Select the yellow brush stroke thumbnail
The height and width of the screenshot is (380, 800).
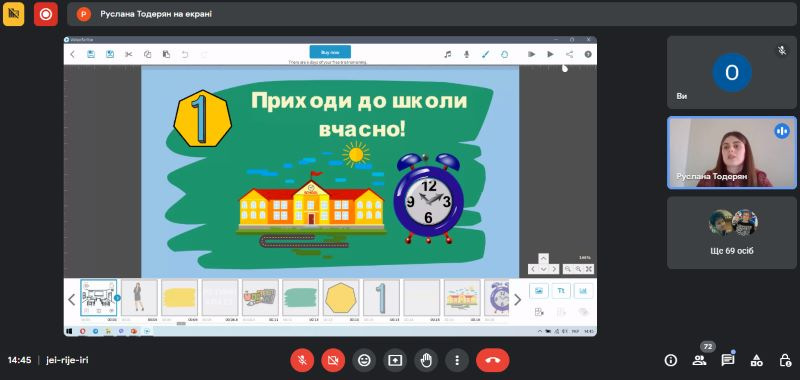tap(179, 297)
